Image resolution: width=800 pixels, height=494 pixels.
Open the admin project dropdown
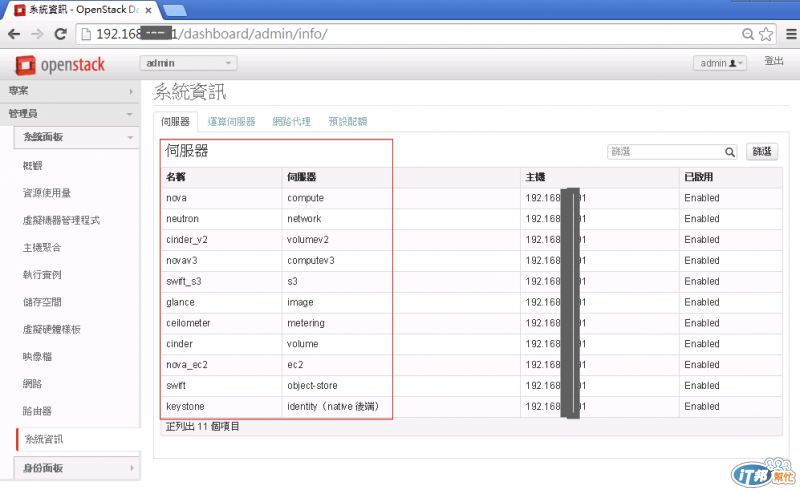point(188,63)
